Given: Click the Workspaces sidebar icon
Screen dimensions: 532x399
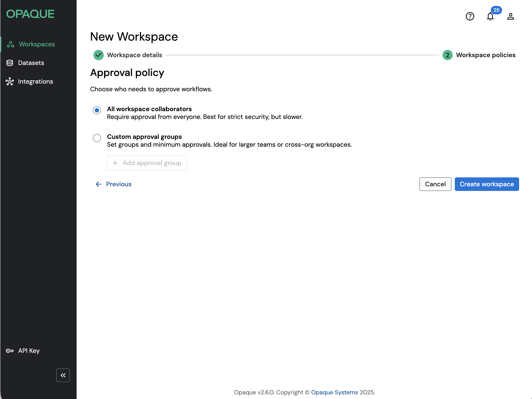Looking at the screenshot, I should point(10,44).
